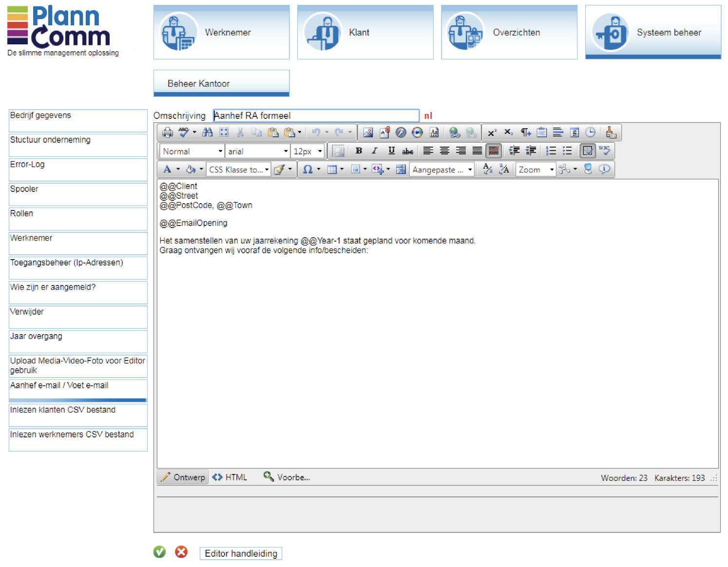
Task: Open the Zoom dropdown
Action: (536, 170)
